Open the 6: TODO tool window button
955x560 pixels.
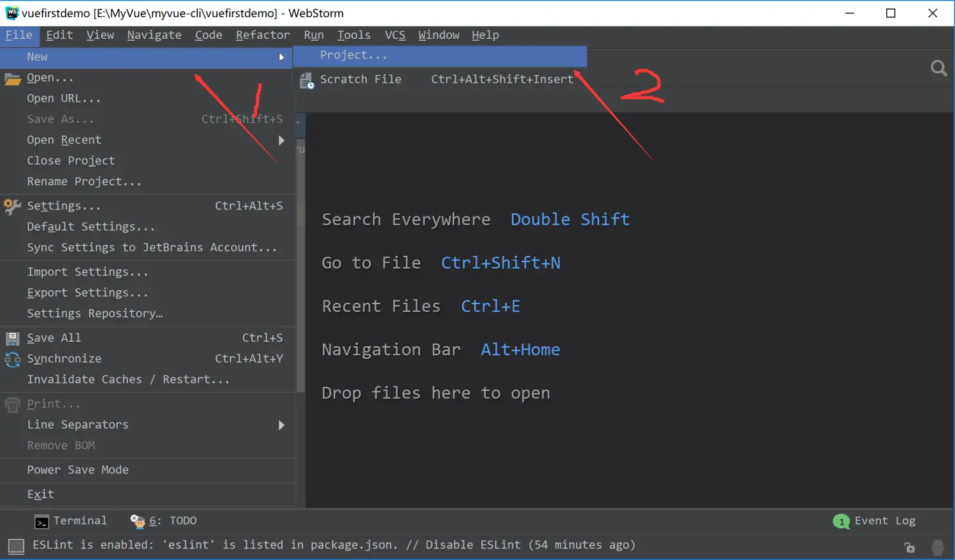pos(164,522)
